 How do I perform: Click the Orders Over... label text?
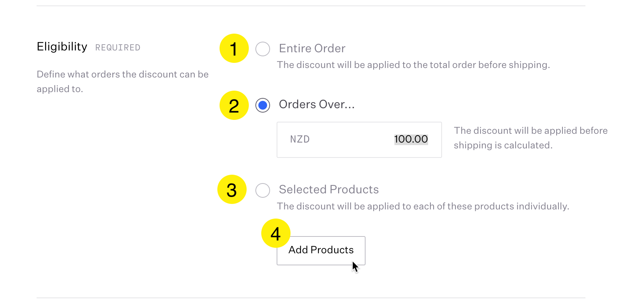pos(317,105)
